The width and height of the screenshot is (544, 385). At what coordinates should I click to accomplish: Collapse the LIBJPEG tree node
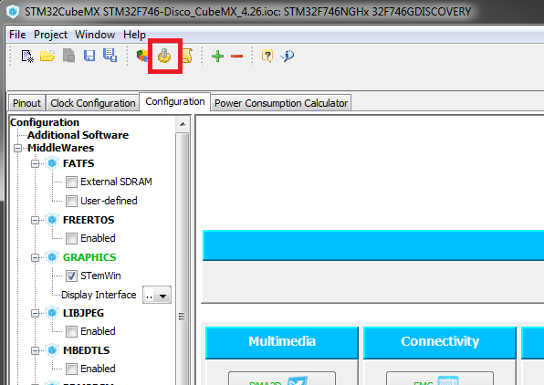click(x=35, y=314)
